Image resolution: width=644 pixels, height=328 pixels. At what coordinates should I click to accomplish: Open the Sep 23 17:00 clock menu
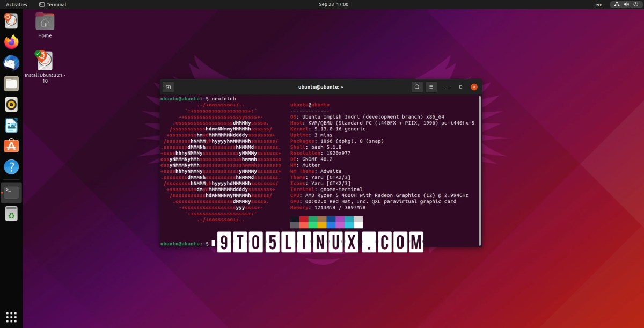click(333, 4)
